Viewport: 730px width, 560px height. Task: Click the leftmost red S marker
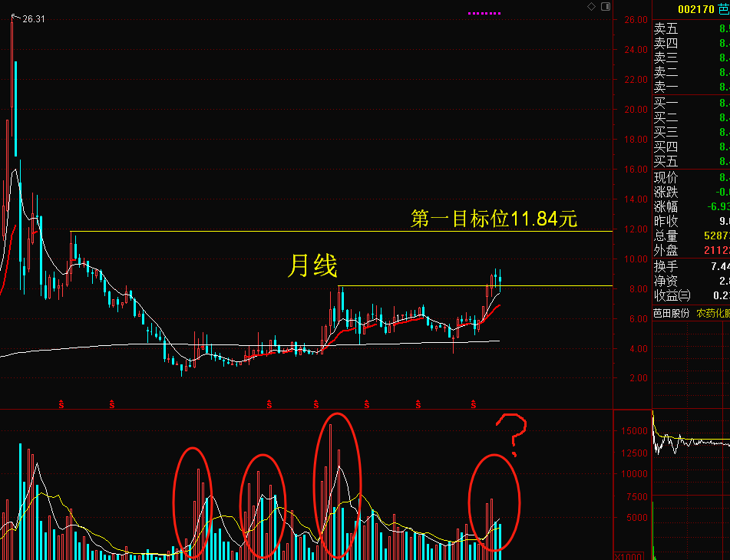coord(61,404)
